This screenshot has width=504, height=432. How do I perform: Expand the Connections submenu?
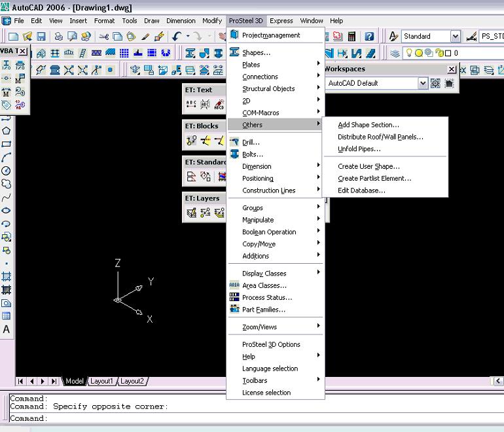coord(275,77)
